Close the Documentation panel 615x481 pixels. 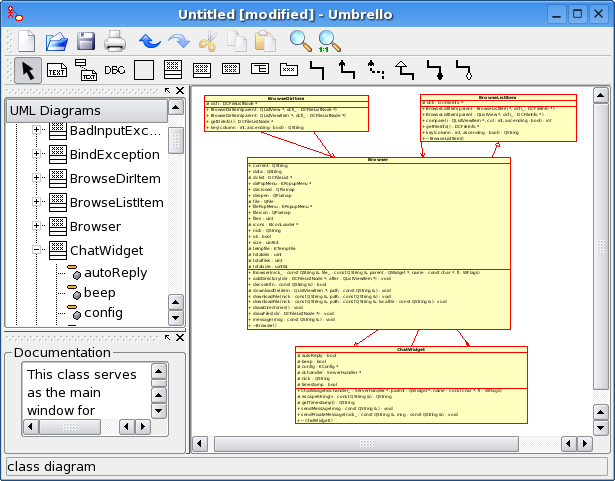pyautogui.click(x=180, y=337)
